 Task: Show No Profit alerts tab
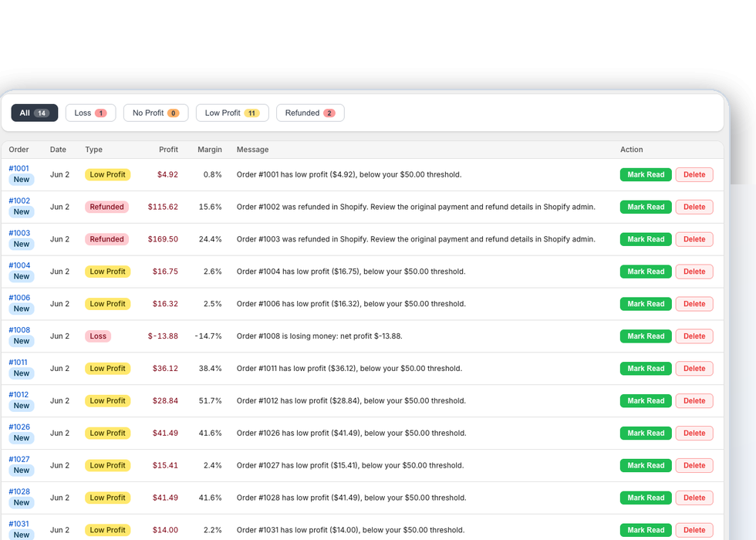point(156,113)
